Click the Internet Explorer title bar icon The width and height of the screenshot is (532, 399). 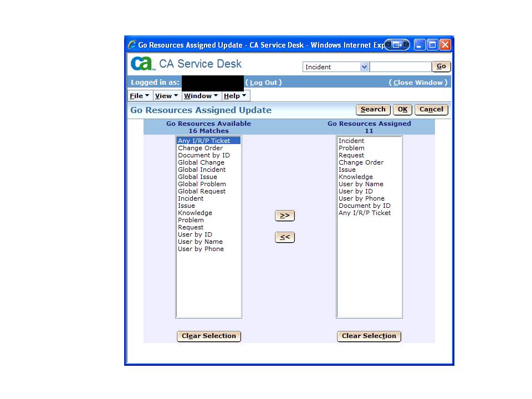pos(132,45)
